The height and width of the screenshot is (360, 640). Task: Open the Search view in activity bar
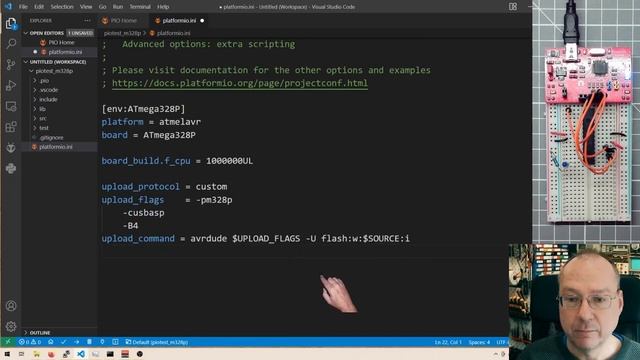pos(11,43)
